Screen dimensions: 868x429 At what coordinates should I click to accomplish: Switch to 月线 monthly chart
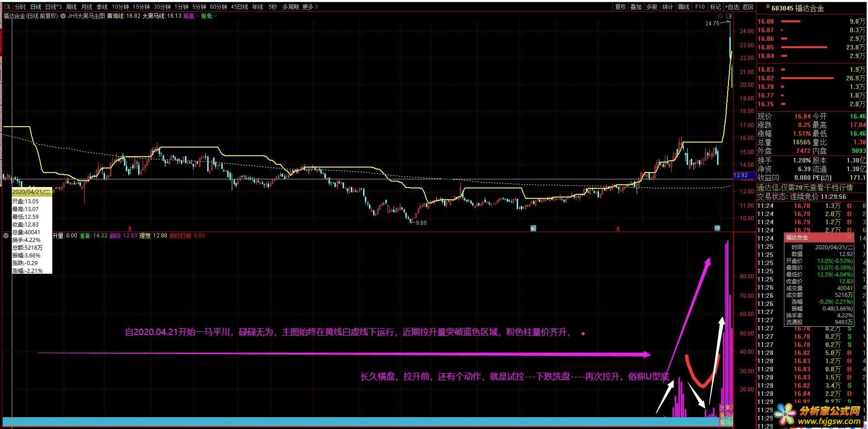pos(86,7)
